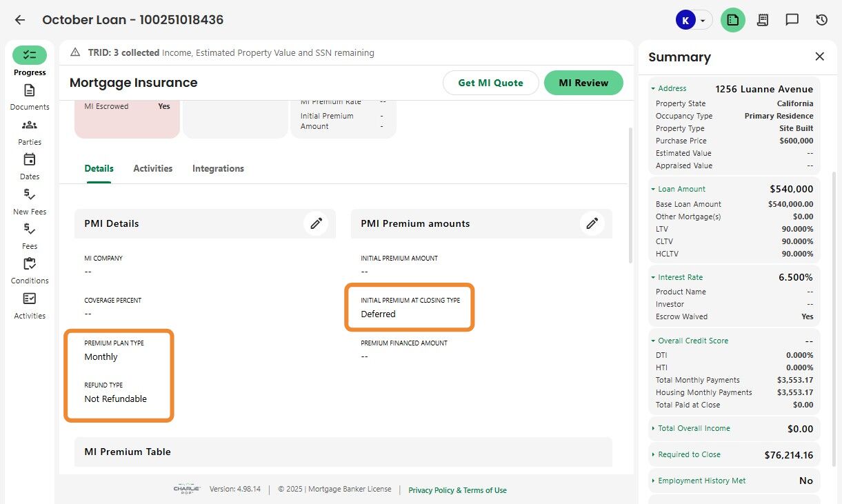Image resolution: width=842 pixels, height=504 pixels.
Task: Open the Documents sidebar icon
Action: click(x=30, y=91)
